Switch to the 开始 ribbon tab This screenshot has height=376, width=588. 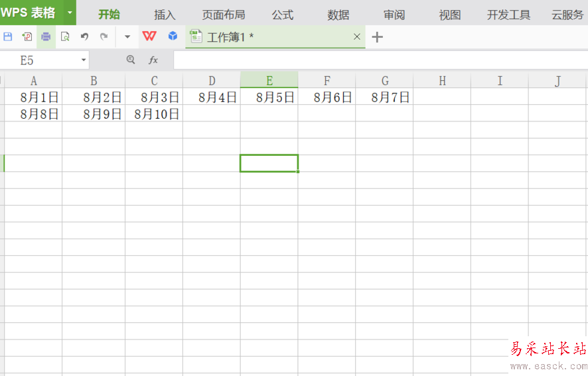pos(109,15)
